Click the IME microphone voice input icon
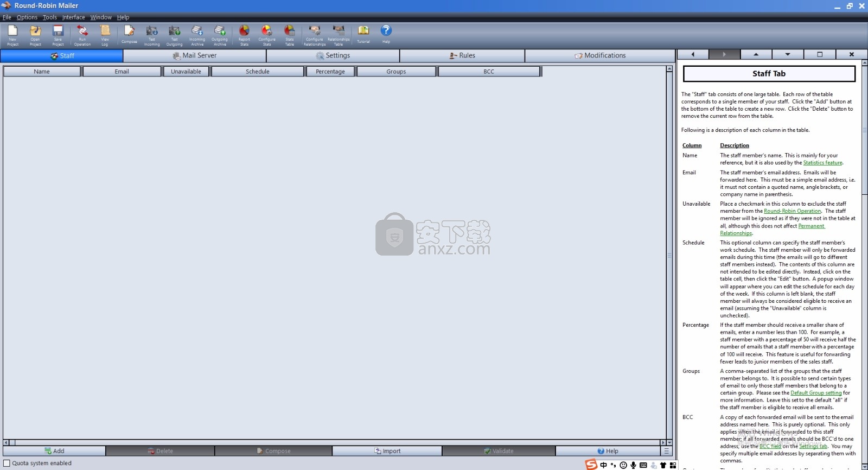Image resolution: width=868 pixels, height=470 pixels. pos(633,465)
